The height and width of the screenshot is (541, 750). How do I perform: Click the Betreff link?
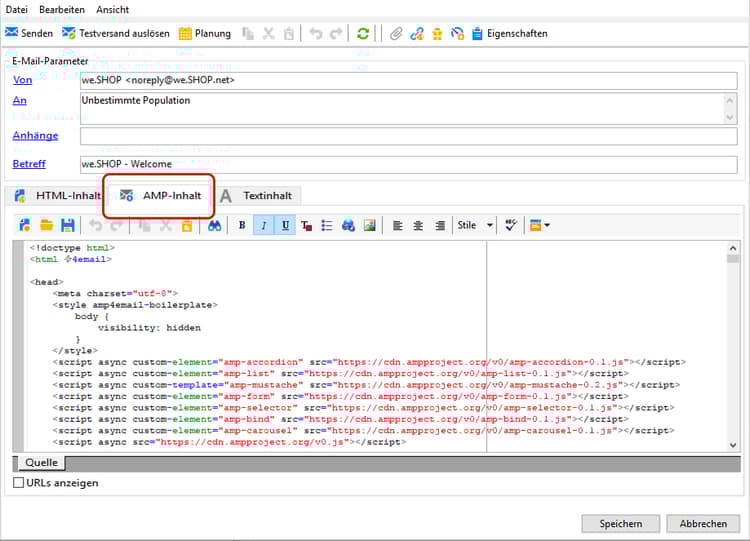pos(29,164)
